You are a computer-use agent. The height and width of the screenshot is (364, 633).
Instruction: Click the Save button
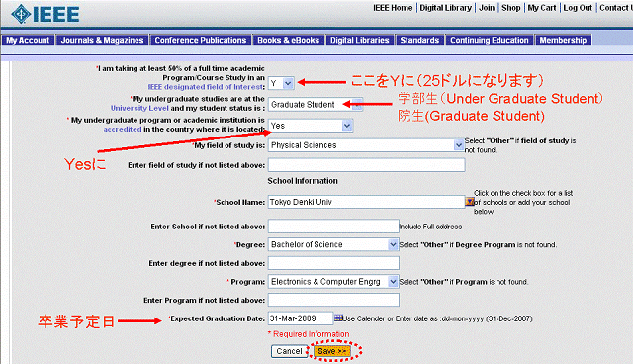point(332,351)
